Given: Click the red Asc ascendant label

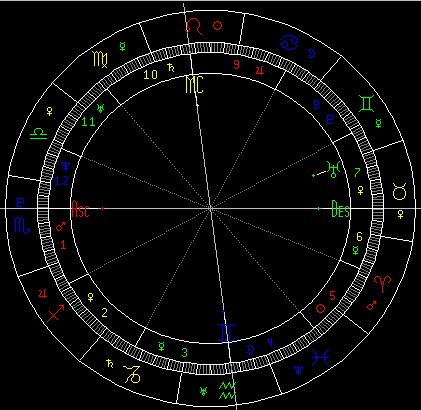Looking at the screenshot, I should [x=81, y=209].
